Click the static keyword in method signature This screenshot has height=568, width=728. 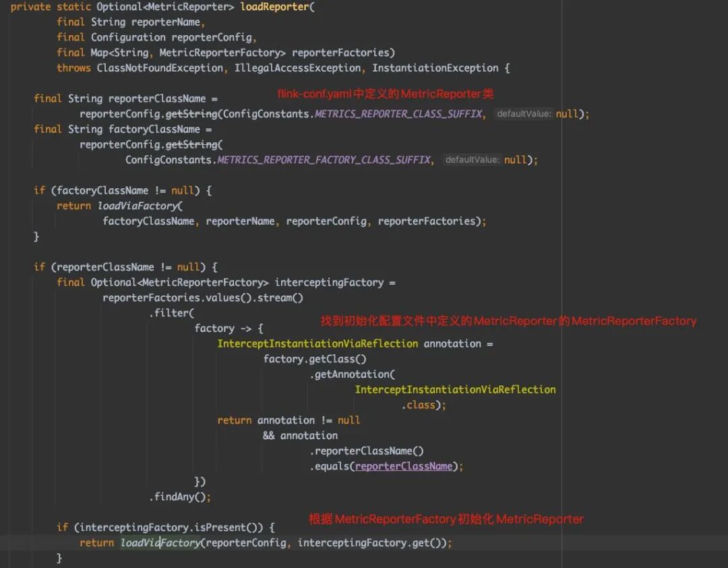(73, 7)
